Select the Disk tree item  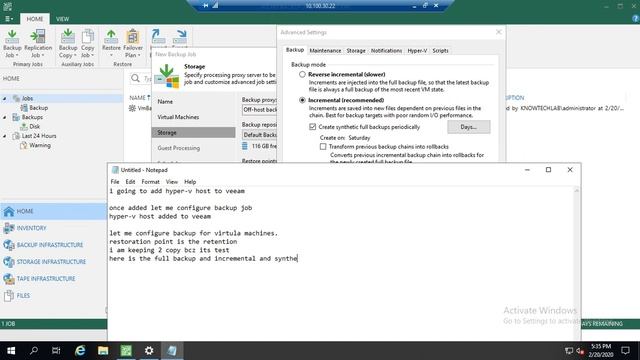point(34,127)
